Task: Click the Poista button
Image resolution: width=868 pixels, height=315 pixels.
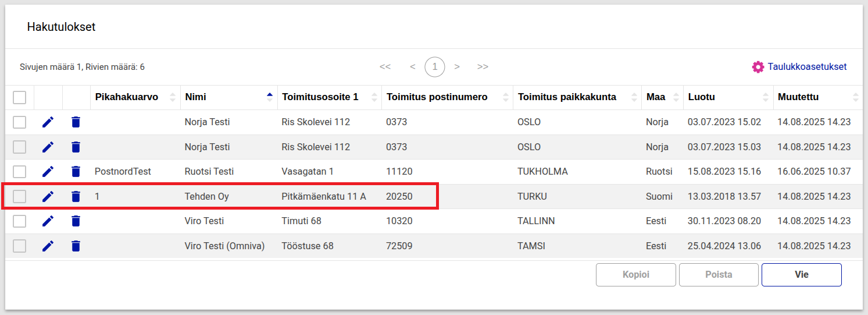Action: click(719, 275)
